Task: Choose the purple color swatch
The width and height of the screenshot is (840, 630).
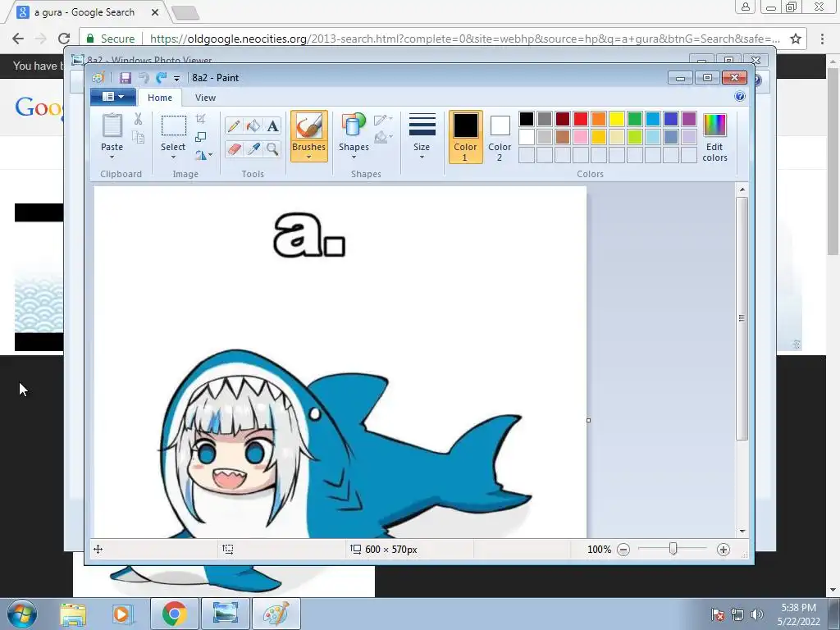Action: [x=689, y=119]
